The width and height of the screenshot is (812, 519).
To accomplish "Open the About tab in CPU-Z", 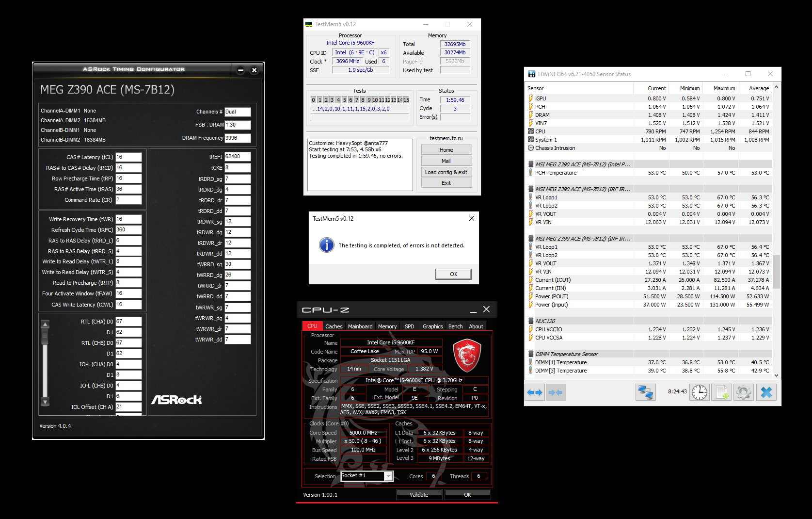I will click(x=476, y=326).
